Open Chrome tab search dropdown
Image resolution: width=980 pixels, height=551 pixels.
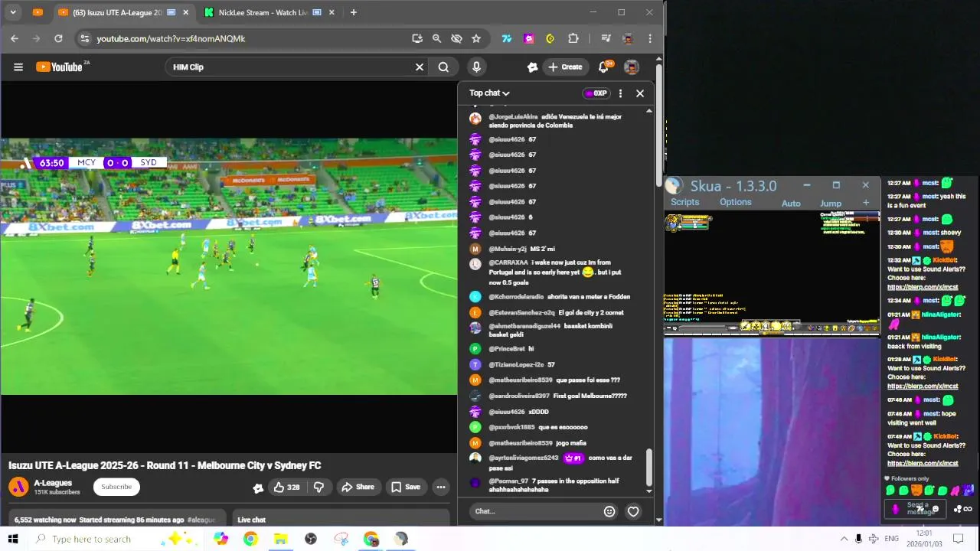coord(15,12)
